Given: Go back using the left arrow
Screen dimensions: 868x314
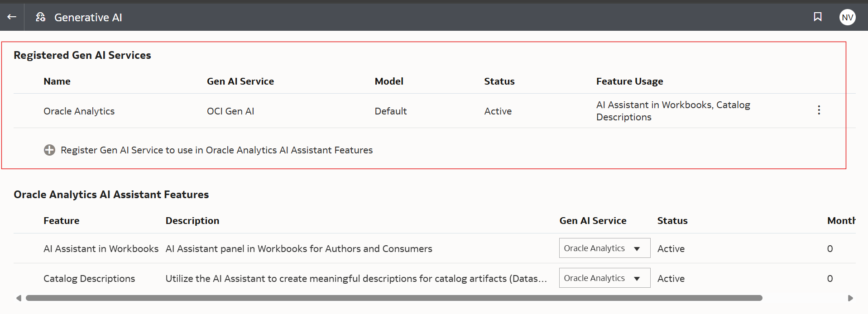Looking at the screenshot, I should (12, 17).
